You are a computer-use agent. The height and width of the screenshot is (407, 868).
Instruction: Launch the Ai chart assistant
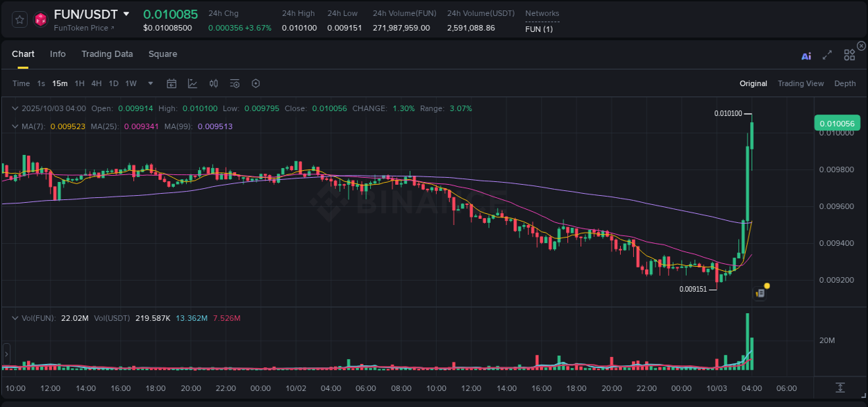tap(806, 56)
